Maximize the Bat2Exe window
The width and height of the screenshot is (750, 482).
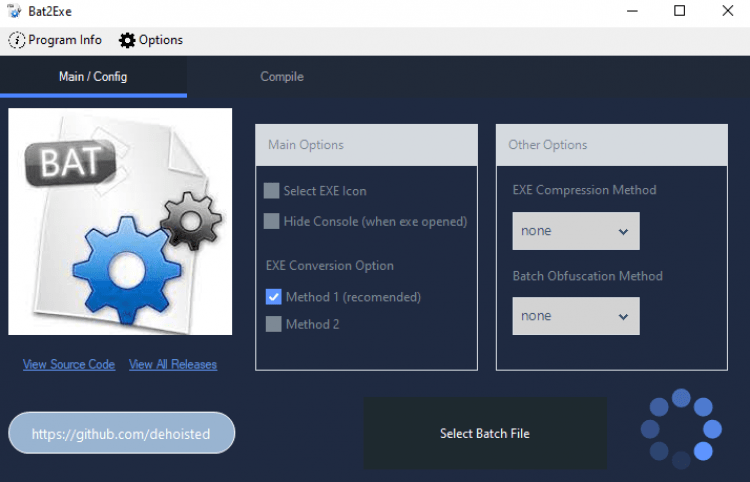[x=679, y=11]
